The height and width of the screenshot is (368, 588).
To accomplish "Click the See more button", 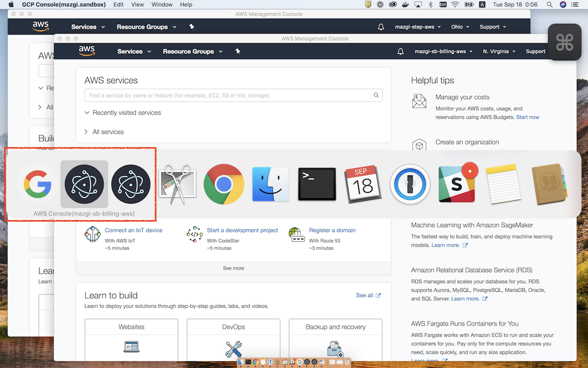I will tap(233, 268).
